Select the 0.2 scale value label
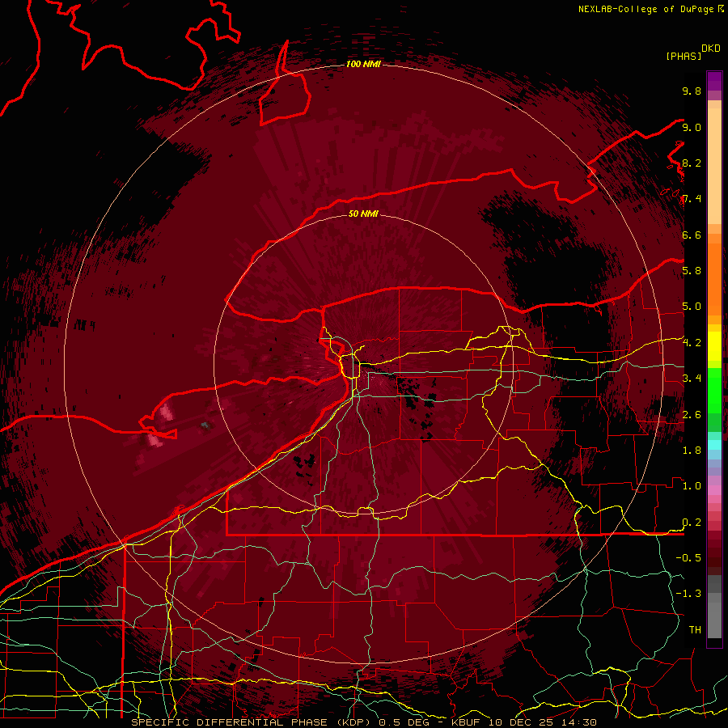The height and width of the screenshot is (728, 728). coord(692,523)
